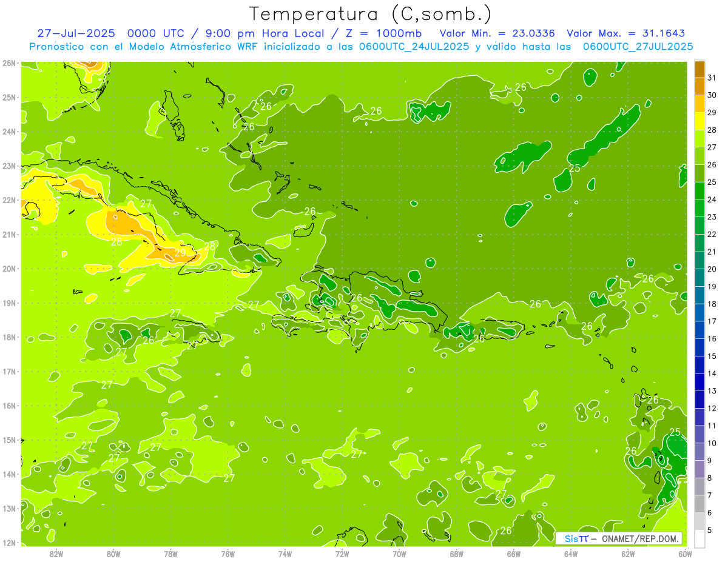This screenshot has width=728, height=562.
Task: Click the "24N" latitude axis label
Action: tap(8, 132)
